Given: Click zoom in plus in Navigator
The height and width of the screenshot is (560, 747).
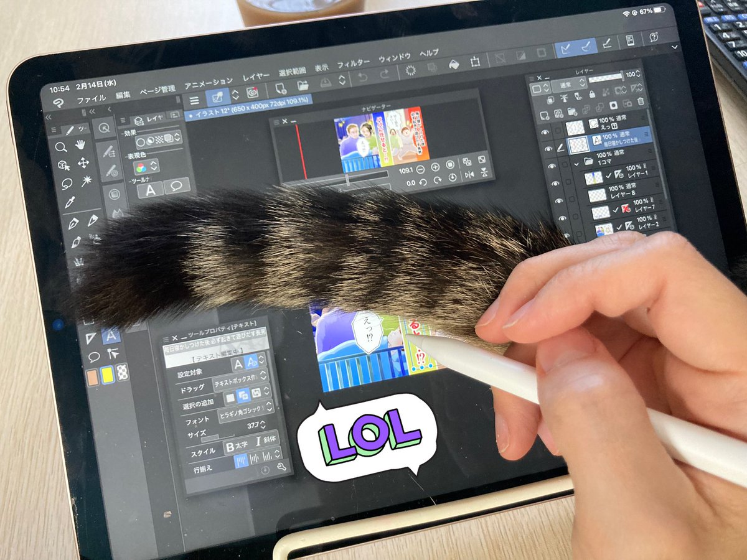Looking at the screenshot, I should pos(435,166).
